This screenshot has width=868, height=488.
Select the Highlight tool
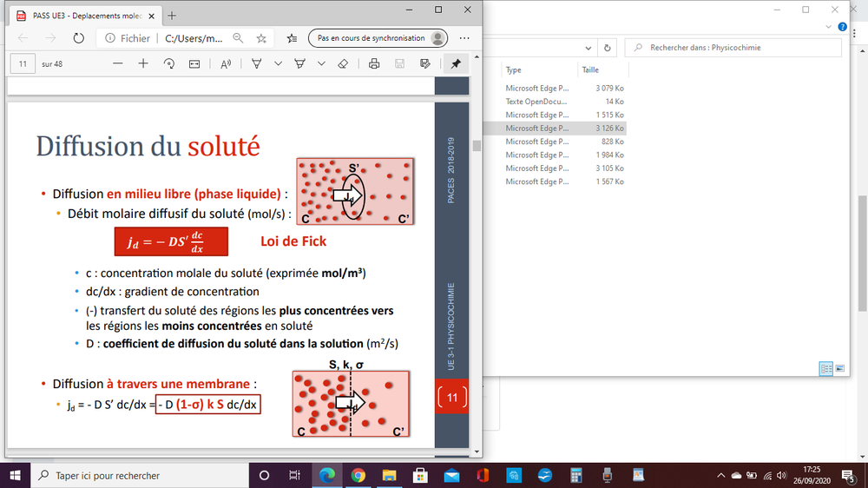tap(299, 63)
